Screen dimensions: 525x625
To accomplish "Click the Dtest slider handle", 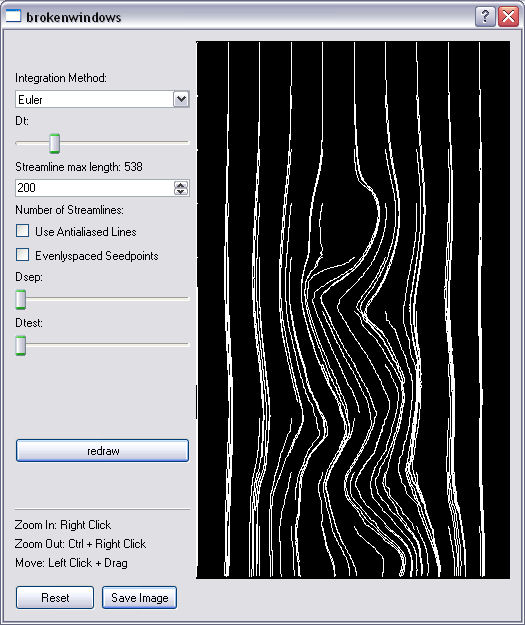I will [21, 345].
